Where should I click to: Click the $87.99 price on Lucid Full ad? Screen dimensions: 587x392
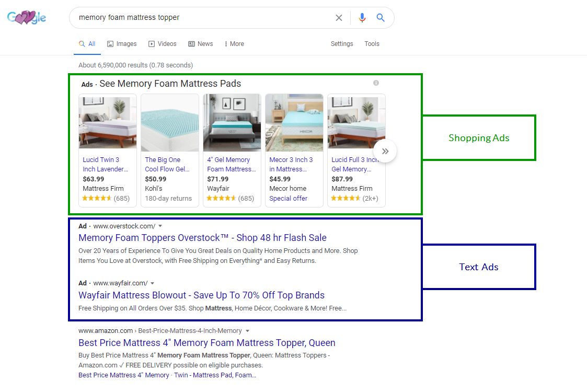click(x=342, y=179)
